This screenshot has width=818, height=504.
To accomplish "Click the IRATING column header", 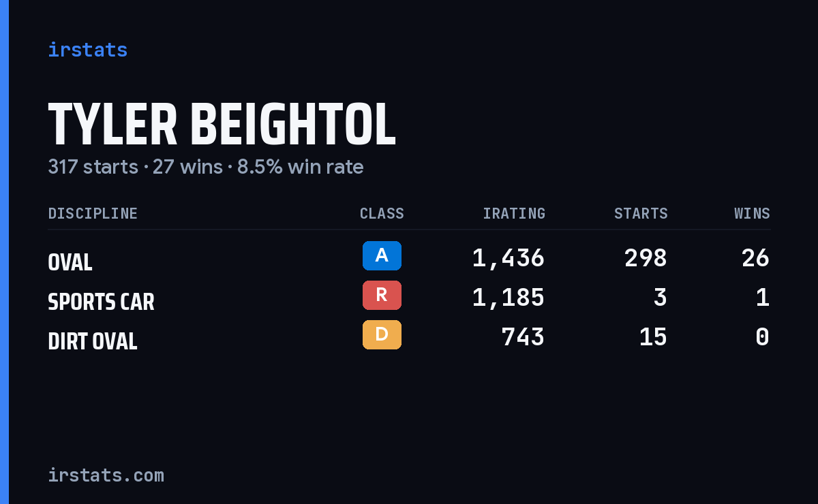I will point(514,214).
